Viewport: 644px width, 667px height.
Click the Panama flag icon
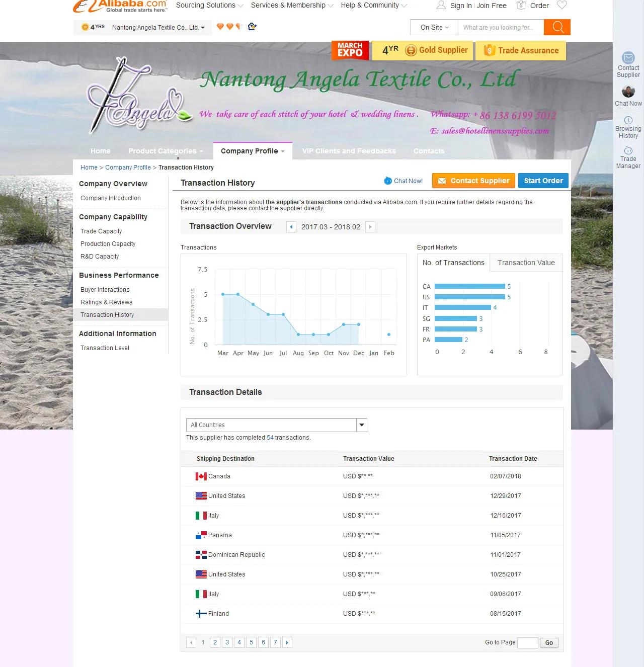[201, 535]
